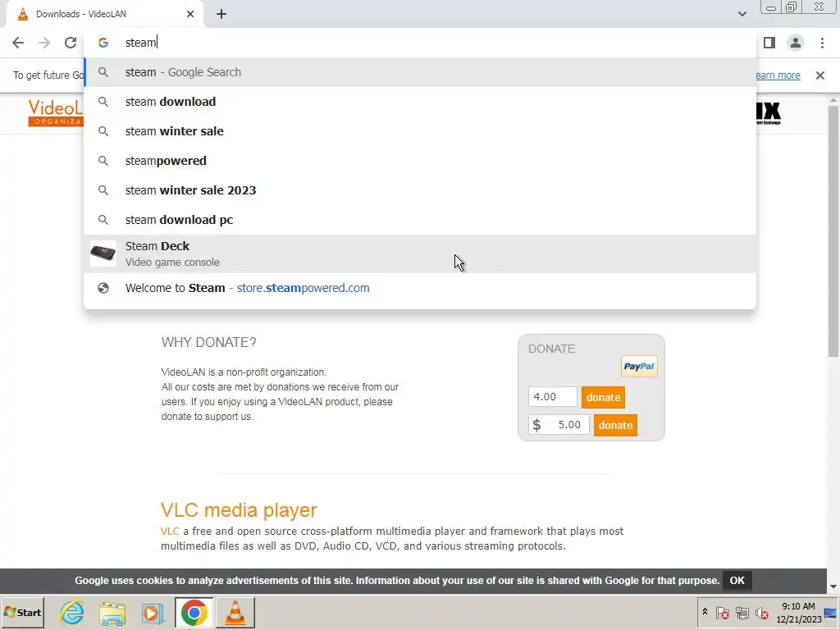Select the Steam Deck video game console suggestion
This screenshot has width=840, height=630.
420,254
